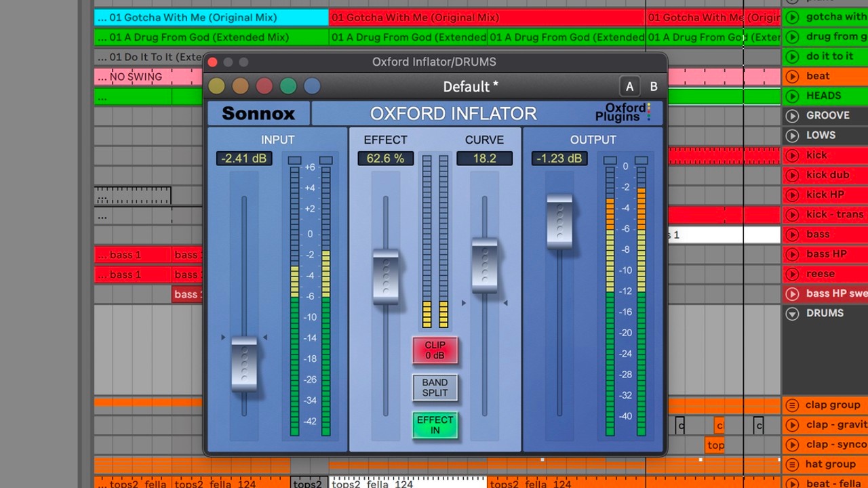Click the unfold icon of 'gotcha with' track
The image size is (868, 488).
pyautogui.click(x=792, y=17)
